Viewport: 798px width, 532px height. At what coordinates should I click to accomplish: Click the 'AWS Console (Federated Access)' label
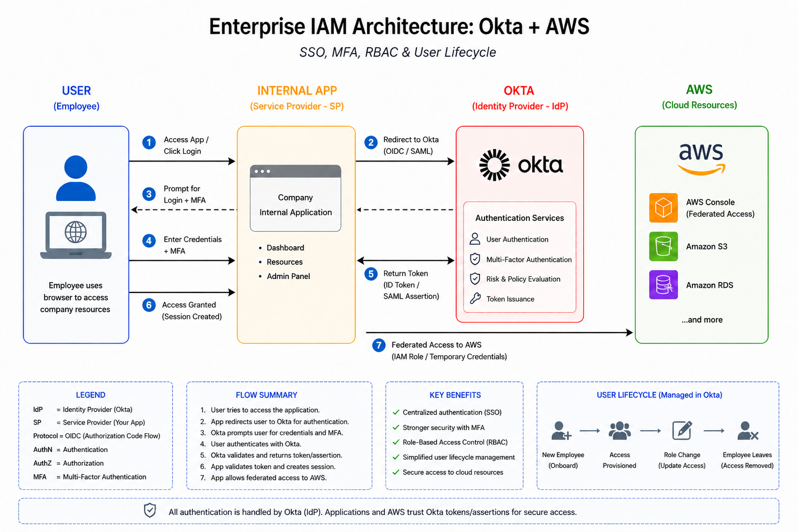point(720,208)
